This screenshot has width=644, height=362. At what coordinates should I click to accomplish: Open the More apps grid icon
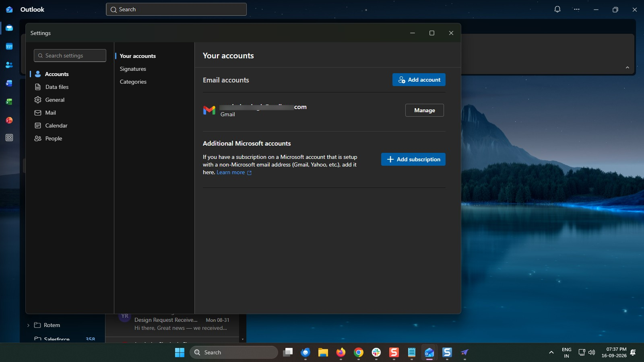pos(9,138)
